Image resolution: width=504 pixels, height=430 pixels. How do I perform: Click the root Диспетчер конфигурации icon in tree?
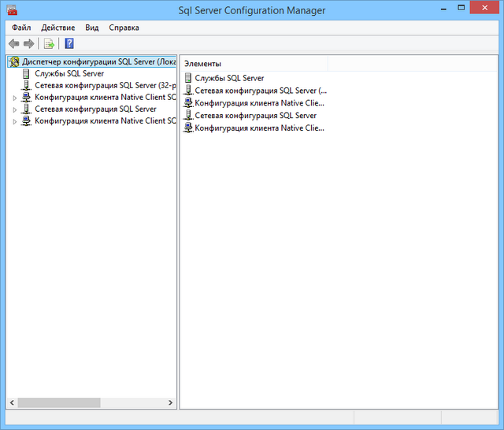click(13, 61)
